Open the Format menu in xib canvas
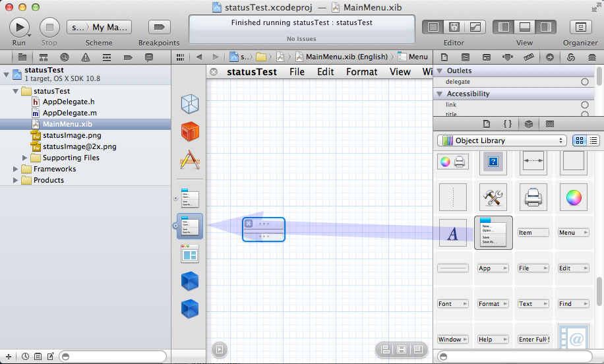Image resolution: width=604 pixels, height=364 pixels. click(362, 72)
